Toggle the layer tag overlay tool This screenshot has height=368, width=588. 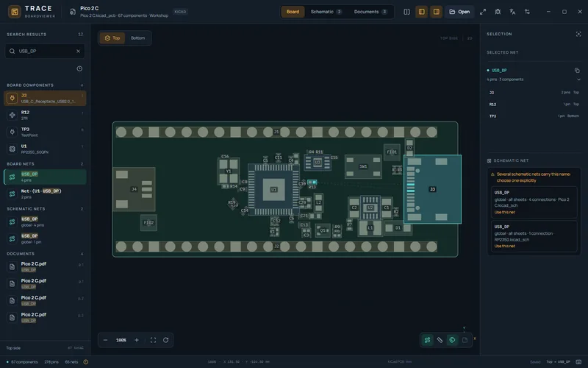click(452, 340)
